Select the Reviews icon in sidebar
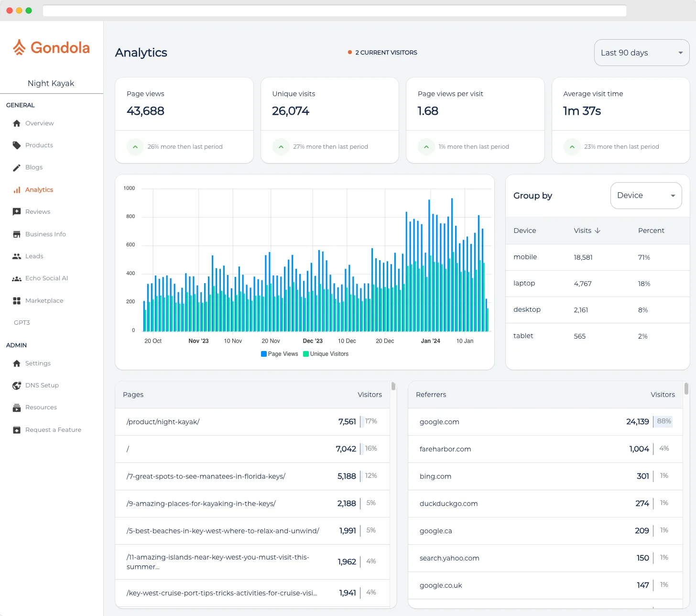 pos(17,211)
